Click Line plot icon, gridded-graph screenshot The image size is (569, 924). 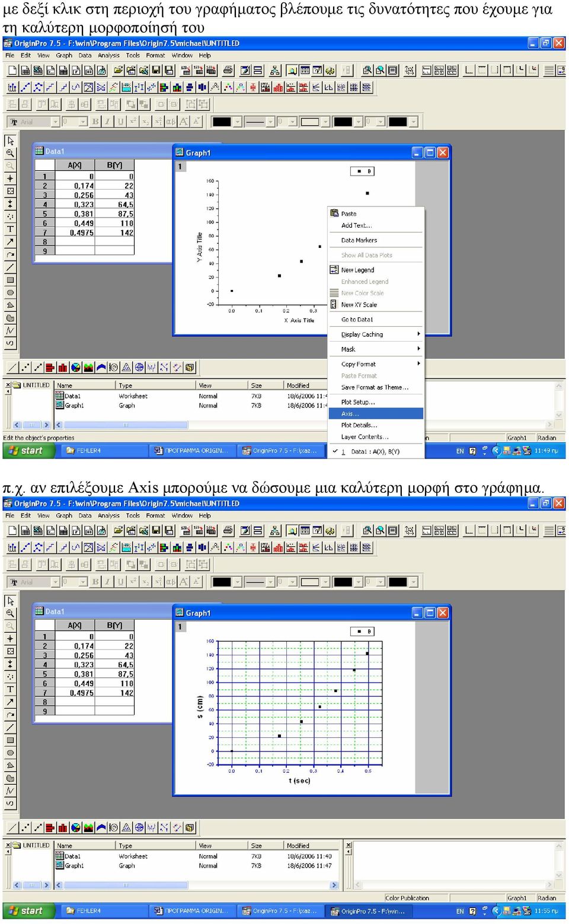click(12, 828)
